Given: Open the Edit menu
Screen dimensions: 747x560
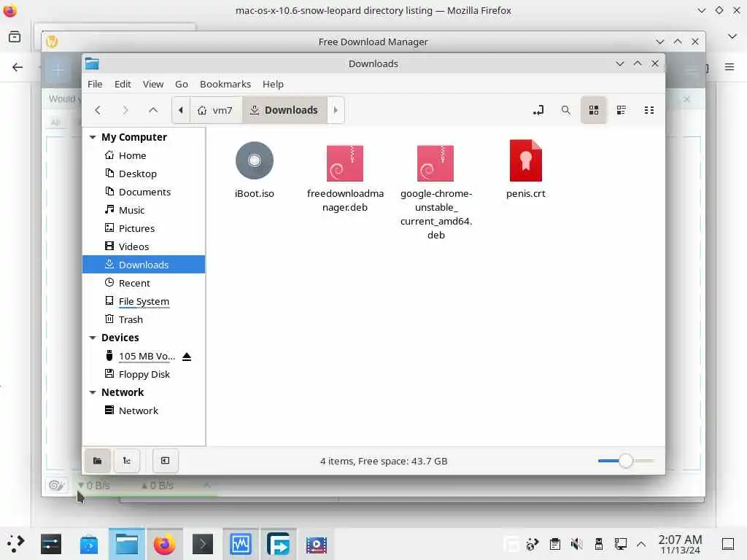Looking at the screenshot, I should coord(123,85).
